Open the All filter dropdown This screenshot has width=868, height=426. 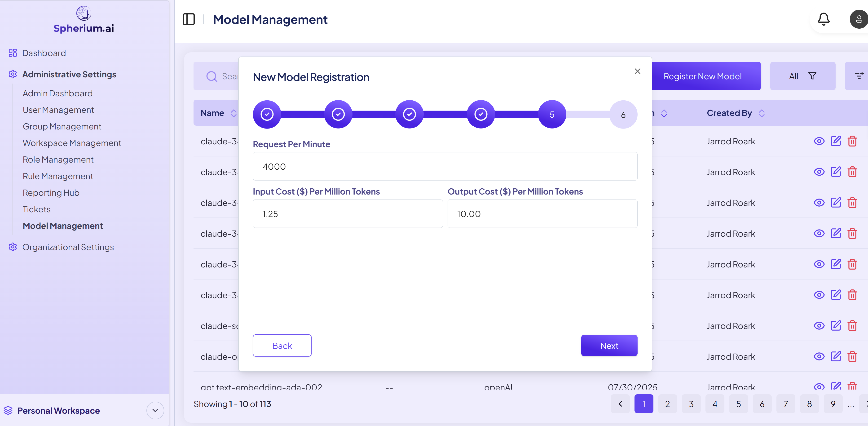[802, 76]
